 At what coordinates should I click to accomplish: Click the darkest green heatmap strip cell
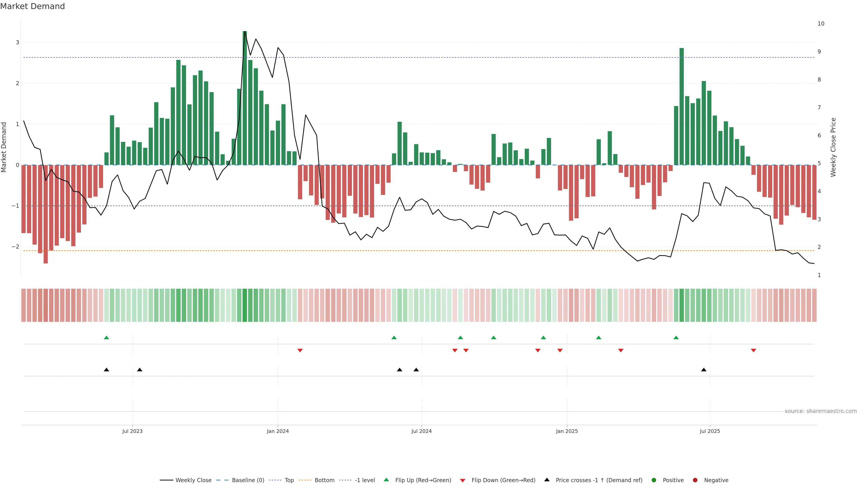245,305
